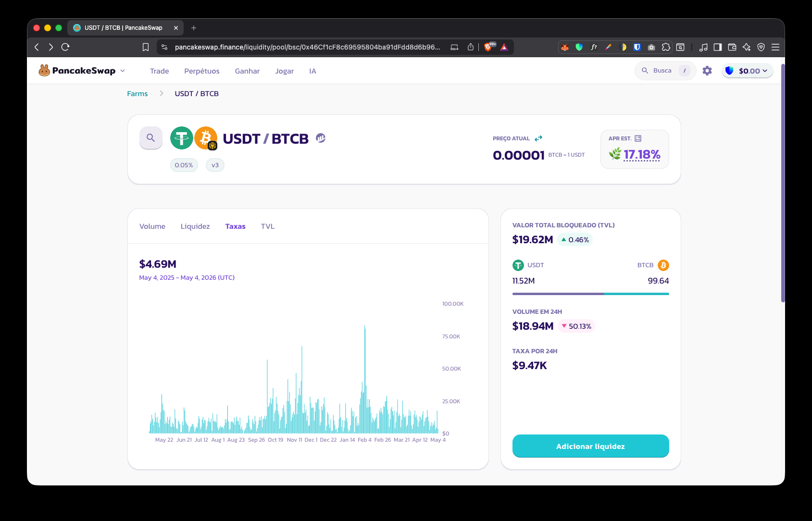812x521 pixels.
Task: Click the Adicionar liquidez button
Action: pyautogui.click(x=590, y=446)
